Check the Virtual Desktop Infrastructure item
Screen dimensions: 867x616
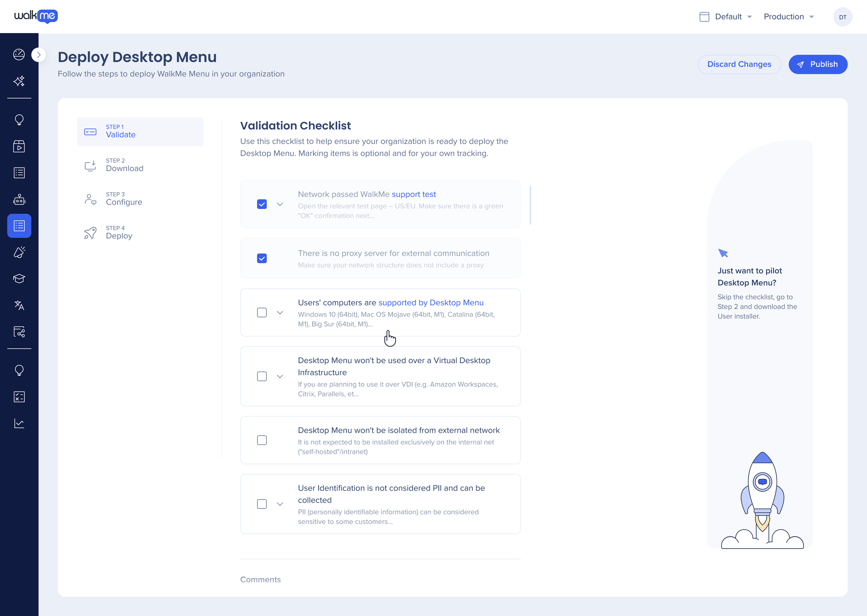click(262, 376)
